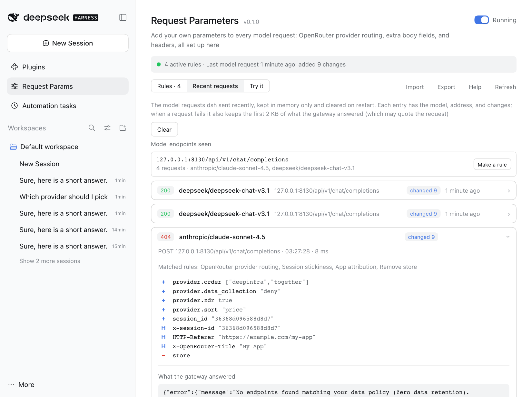532x397 pixels.
Task: Open Automation tasks in sidebar
Action: tap(68, 106)
